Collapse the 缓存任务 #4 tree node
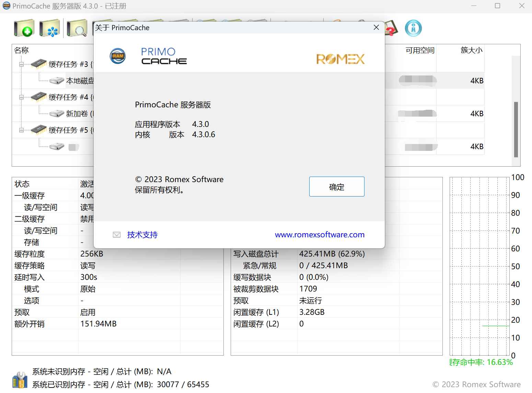Viewport: 532px width, 393px height. 21,97
